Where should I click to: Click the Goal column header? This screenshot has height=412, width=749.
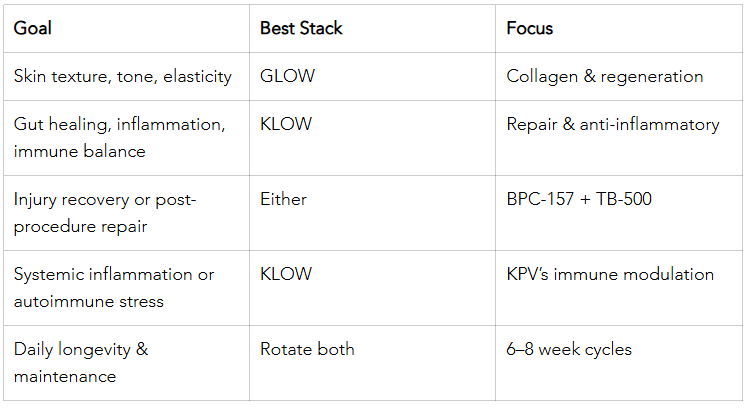pyautogui.click(x=33, y=28)
